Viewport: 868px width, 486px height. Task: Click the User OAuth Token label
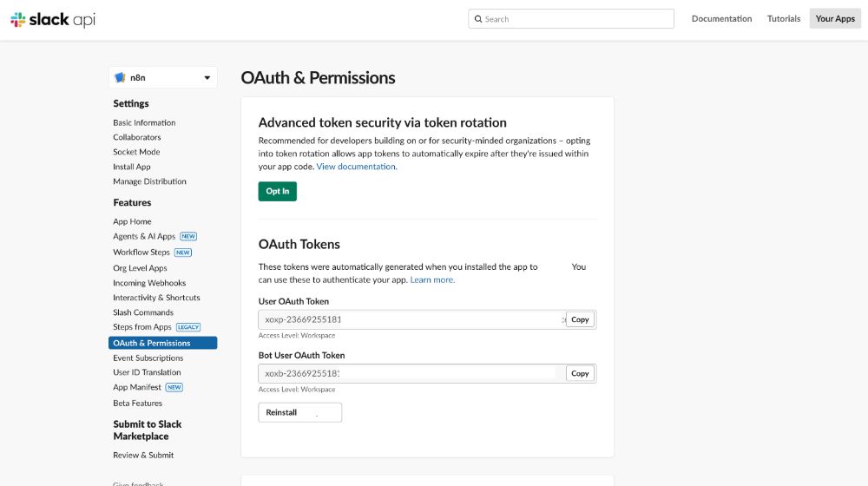293,302
